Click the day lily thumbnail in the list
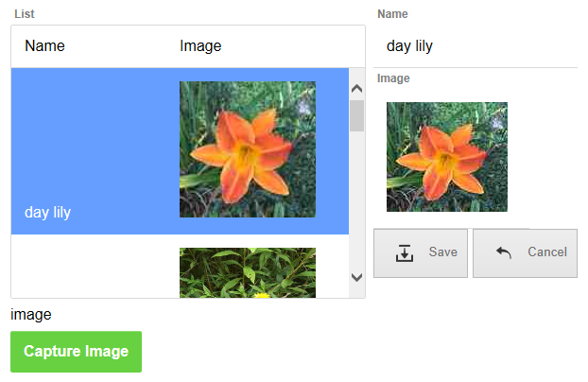The height and width of the screenshot is (382, 588). click(x=248, y=149)
